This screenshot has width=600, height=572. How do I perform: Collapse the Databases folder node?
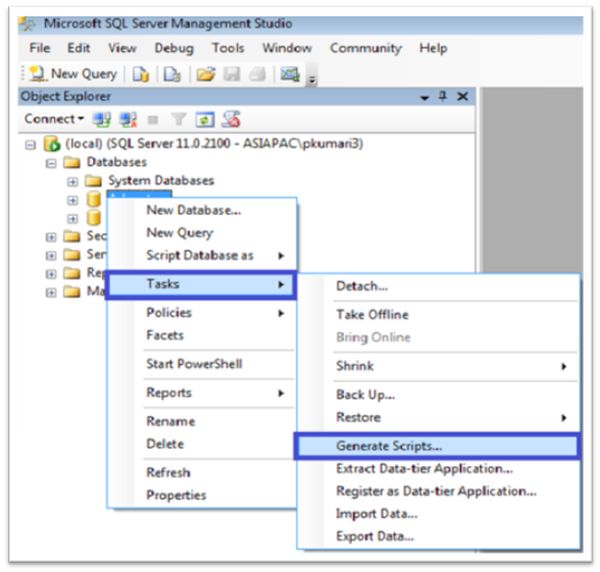51,164
